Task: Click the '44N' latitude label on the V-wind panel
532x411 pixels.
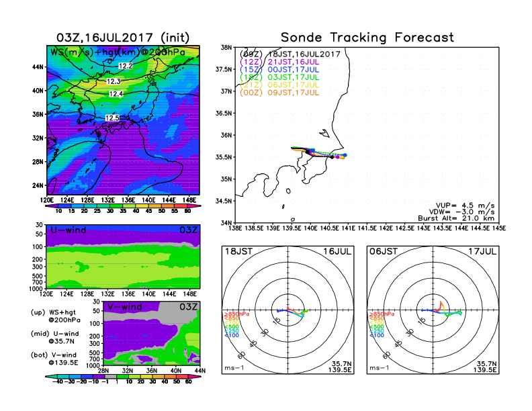Action: click(x=200, y=371)
